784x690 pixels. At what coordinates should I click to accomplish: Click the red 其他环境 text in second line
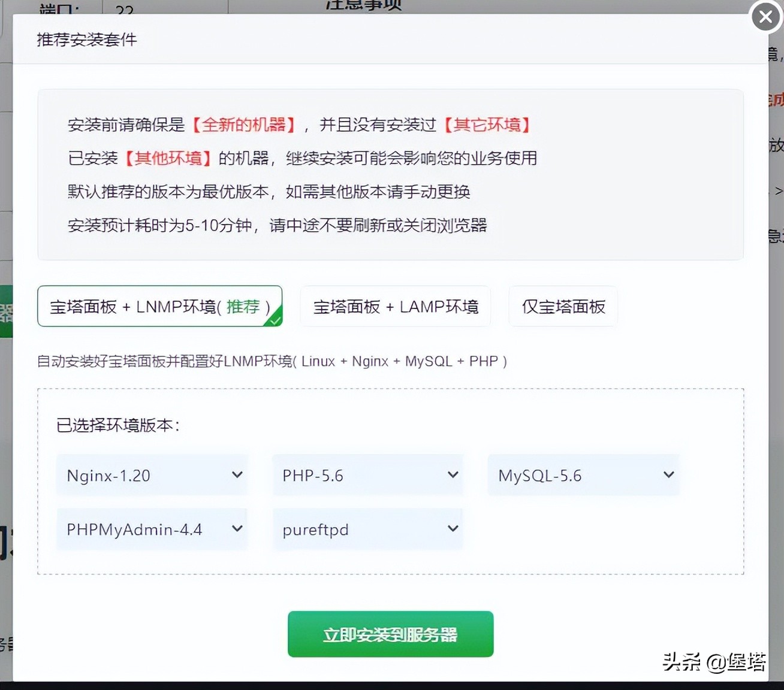(167, 158)
